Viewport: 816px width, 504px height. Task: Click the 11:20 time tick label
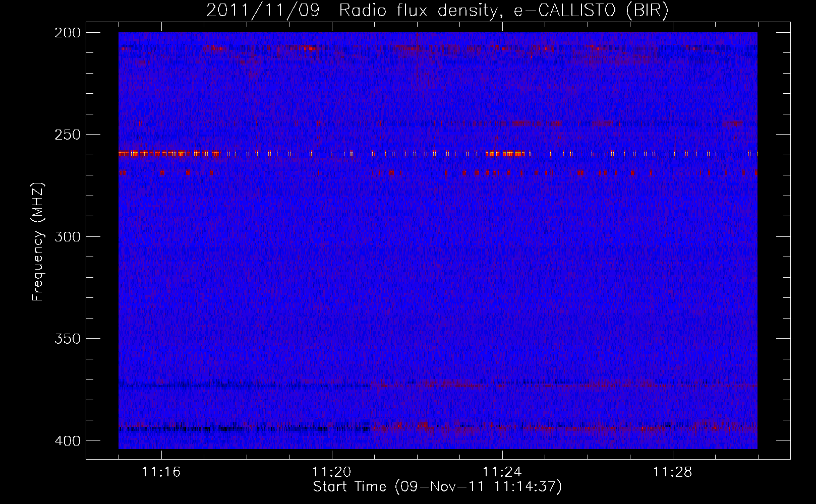332,472
